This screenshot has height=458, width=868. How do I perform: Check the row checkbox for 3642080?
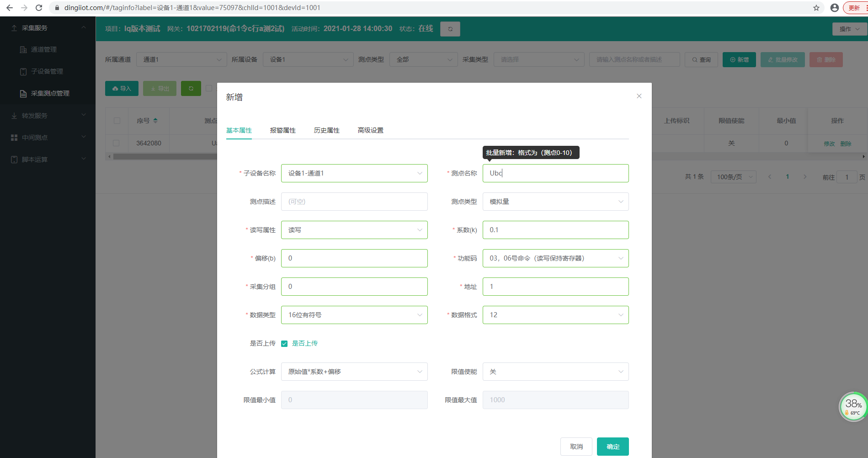[x=116, y=143]
